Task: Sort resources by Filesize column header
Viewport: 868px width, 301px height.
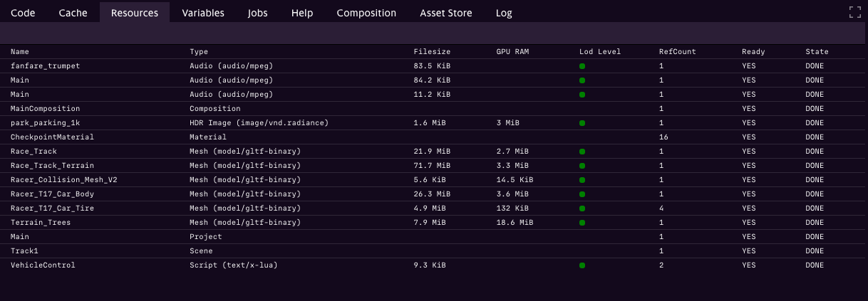Action: point(432,52)
